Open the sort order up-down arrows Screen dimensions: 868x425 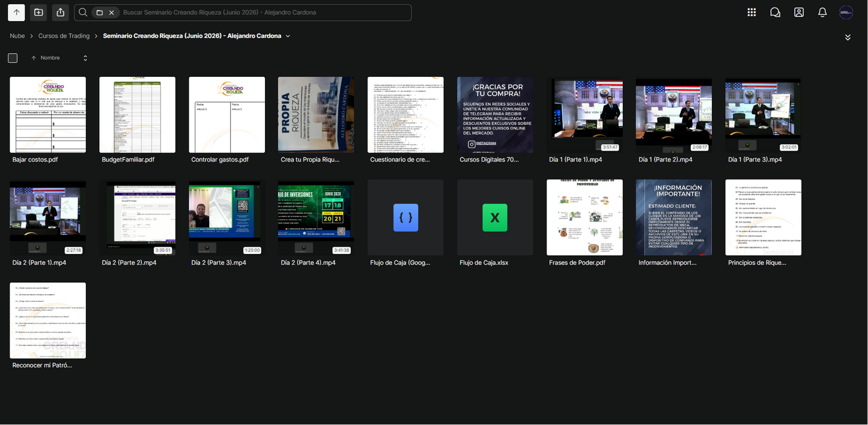(85, 58)
